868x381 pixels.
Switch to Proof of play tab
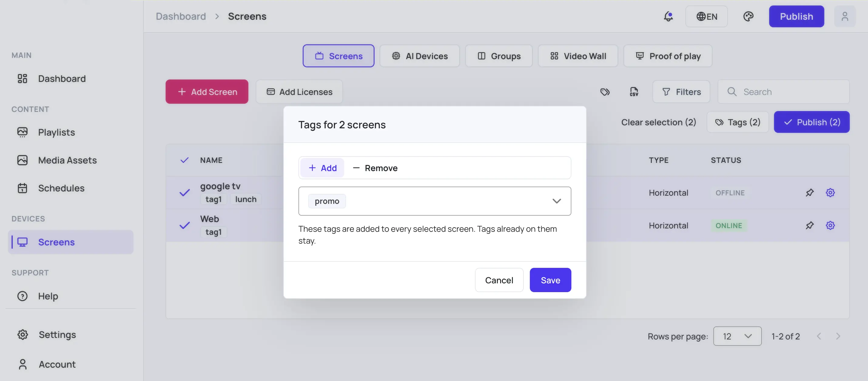(668, 56)
